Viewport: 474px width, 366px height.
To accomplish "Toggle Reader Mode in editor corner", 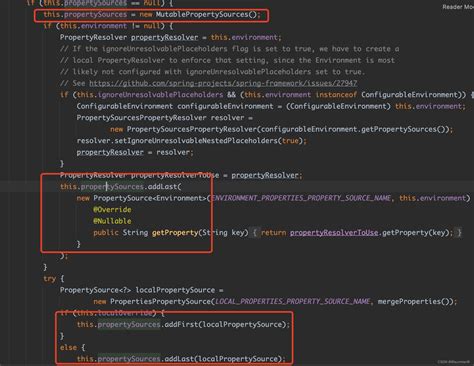I will 458,7.
